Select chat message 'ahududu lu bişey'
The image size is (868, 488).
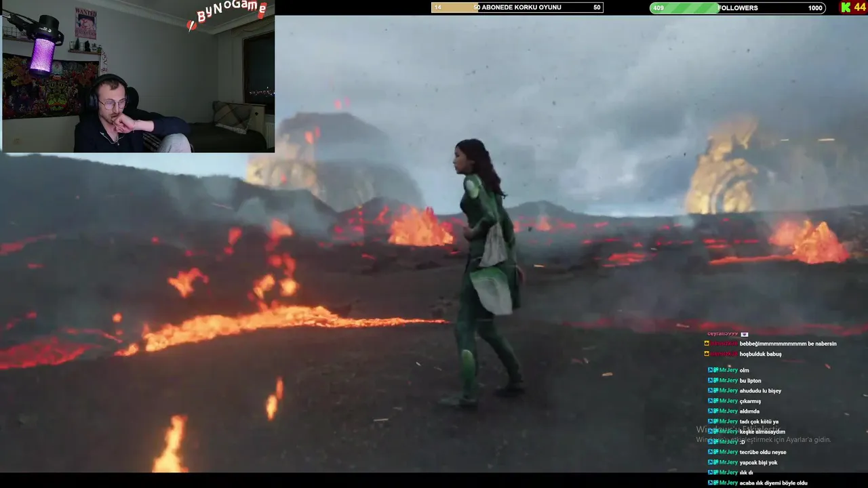point(761,390)
